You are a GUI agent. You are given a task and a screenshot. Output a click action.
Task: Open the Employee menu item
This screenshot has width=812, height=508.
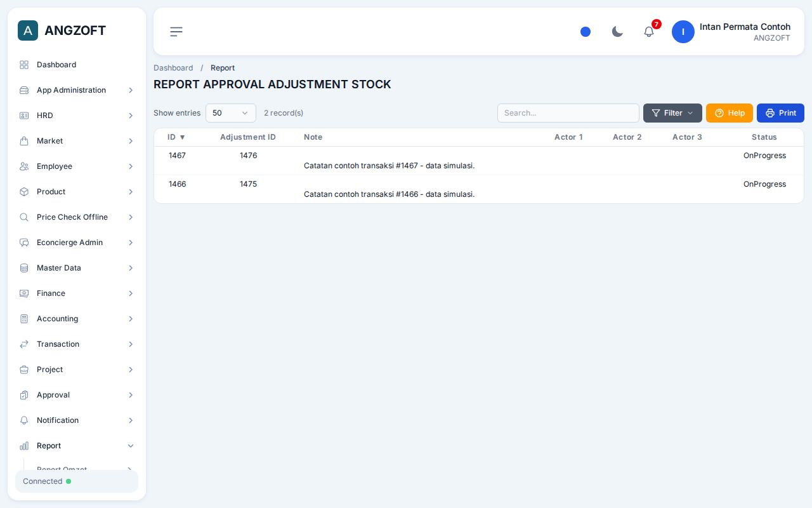77,166
